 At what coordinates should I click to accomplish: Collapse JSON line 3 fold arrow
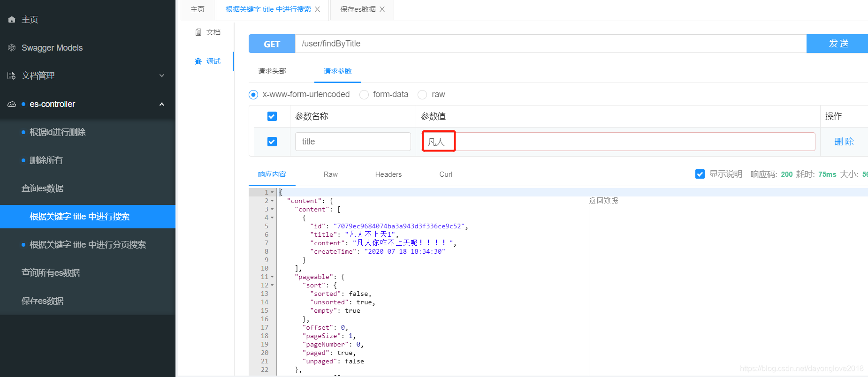coord(272,209)
